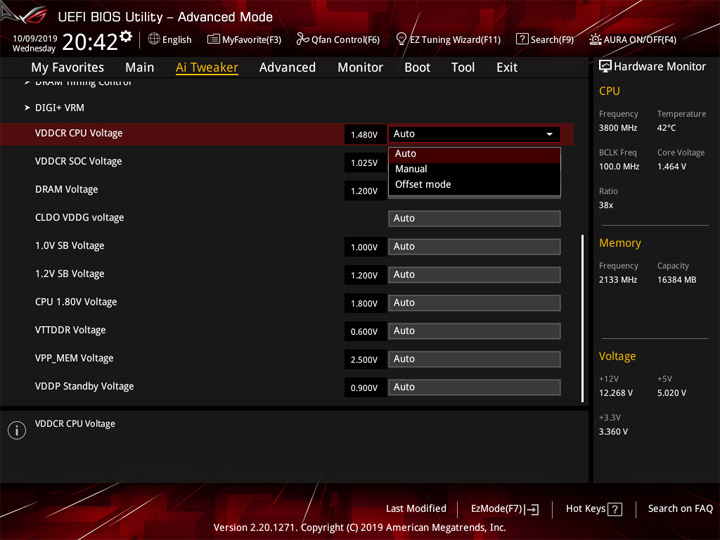Open CPU 1.80V Voltage Auto field

click(474, 303)
